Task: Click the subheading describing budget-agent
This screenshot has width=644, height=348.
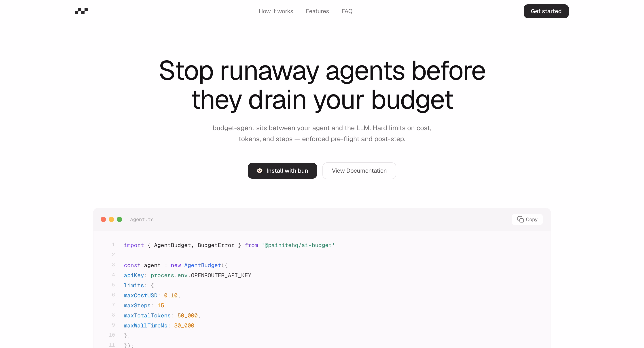Action: tap(322, 134)
